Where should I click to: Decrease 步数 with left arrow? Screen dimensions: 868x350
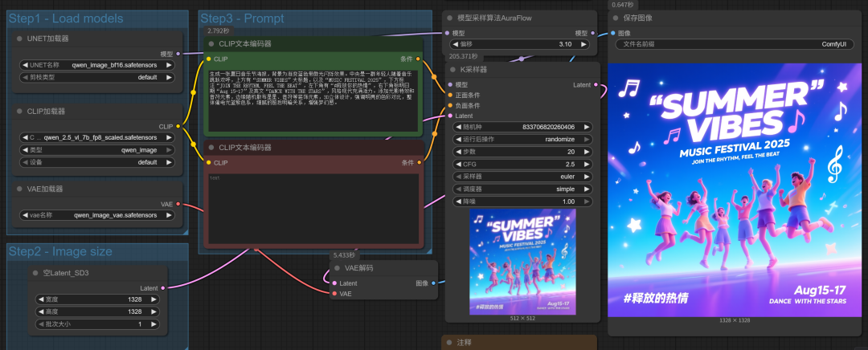458,152
